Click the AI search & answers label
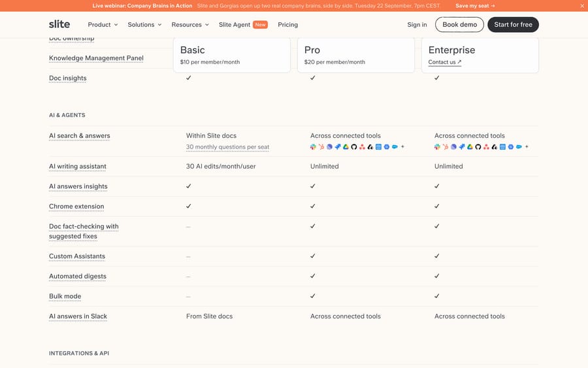This screenshot has width=588, height=368. [x=80, y=136]
